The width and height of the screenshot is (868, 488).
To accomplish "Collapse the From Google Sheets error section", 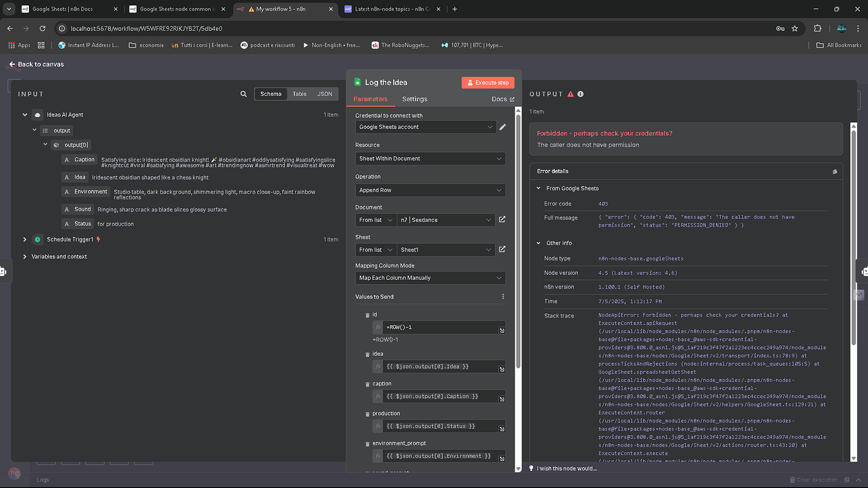I will click(538, 188).
